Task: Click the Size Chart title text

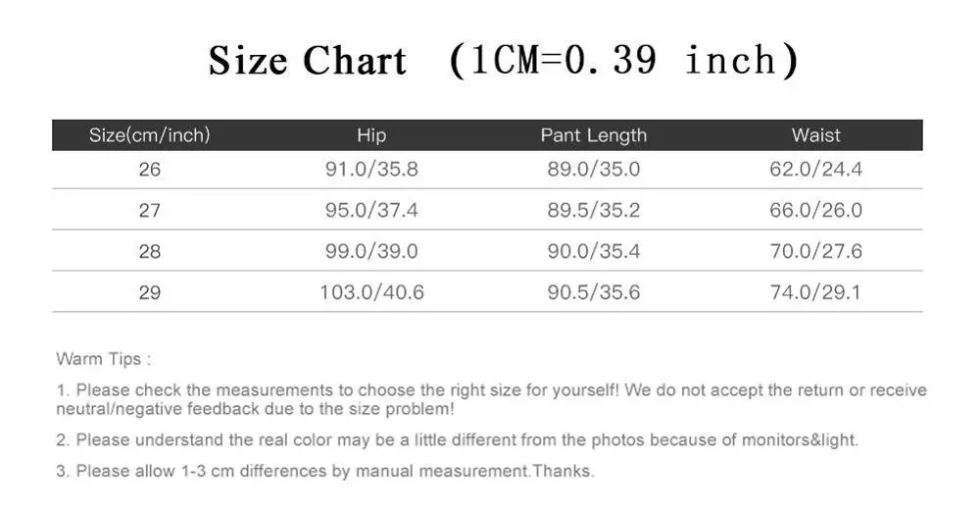Action: 307,61
